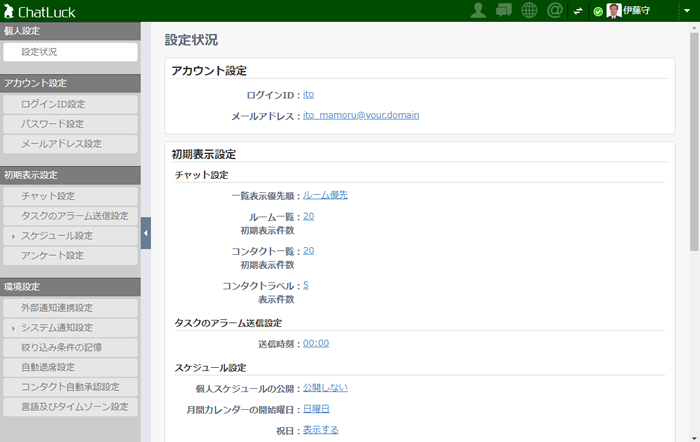
Task: Open チャット設定 in the sidebar
Action: coord(70,196)
